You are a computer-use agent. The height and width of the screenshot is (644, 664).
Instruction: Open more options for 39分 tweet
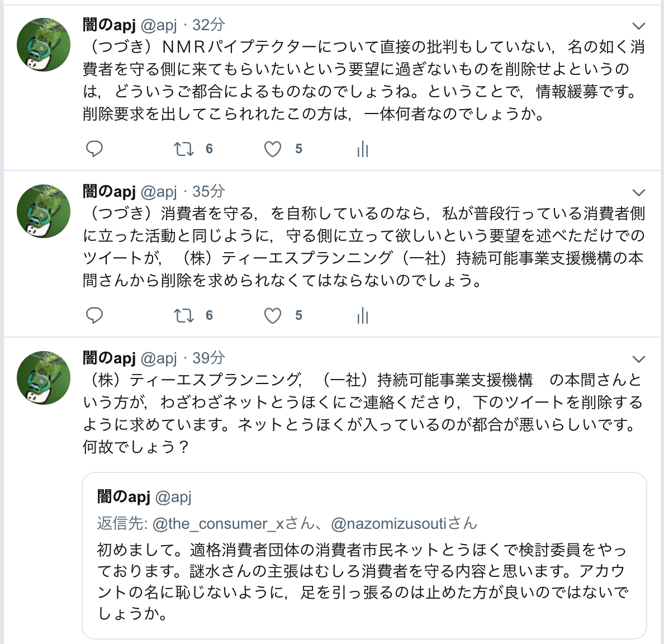pyautogui.click(x=638, y=359)
